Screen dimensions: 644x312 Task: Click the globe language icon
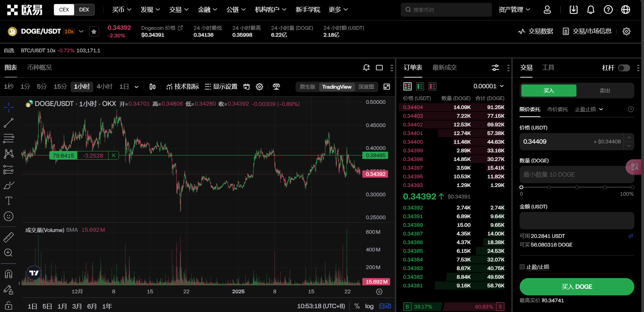[x=626, y=10]
